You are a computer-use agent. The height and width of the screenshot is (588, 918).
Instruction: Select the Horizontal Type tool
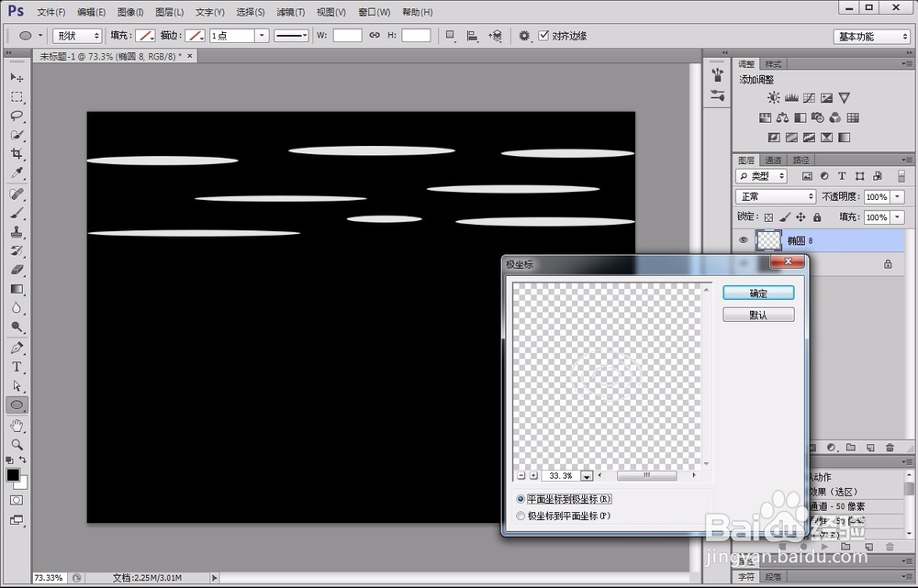click(17, 367)
